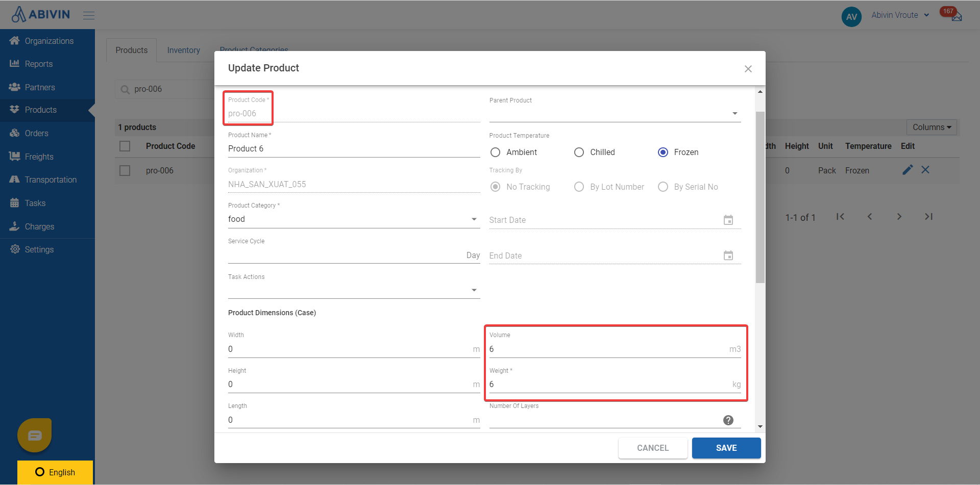
Task: Select Products in the sidebar
Action: click(x=47, y=110)
